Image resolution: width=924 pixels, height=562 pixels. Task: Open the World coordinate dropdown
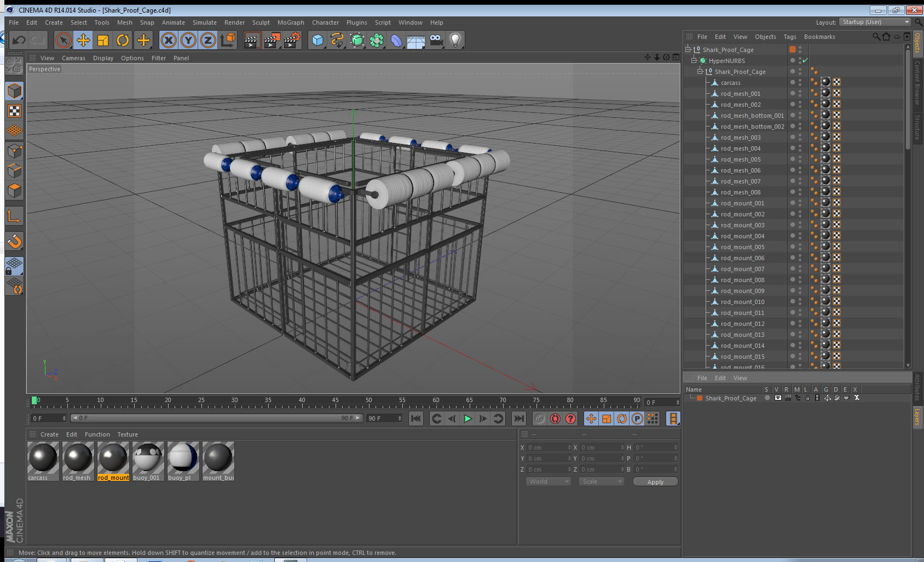548,481
